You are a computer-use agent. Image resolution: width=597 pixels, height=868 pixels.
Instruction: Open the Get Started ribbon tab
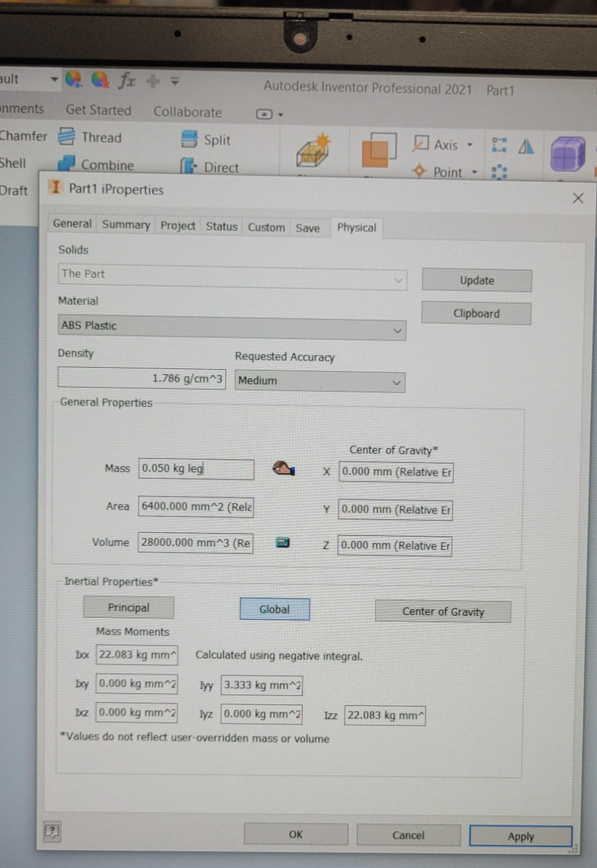[x=98, y=110]
